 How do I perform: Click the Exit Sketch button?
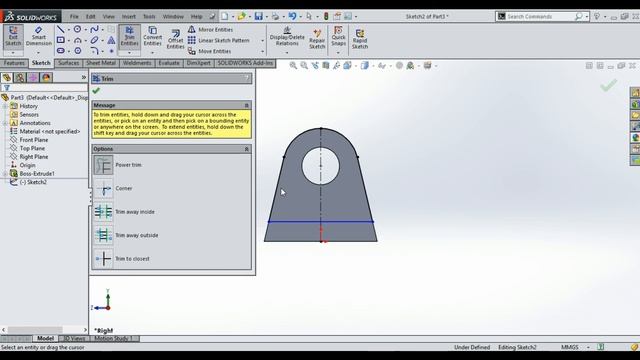pos(13,37)
